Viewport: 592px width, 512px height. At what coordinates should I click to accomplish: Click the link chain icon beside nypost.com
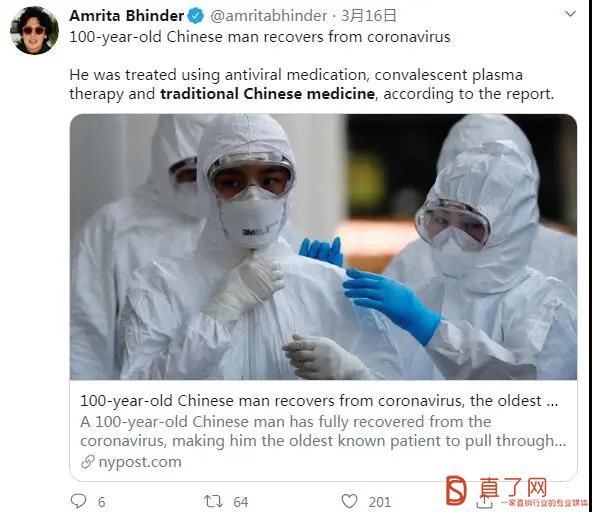coord(88,462)
